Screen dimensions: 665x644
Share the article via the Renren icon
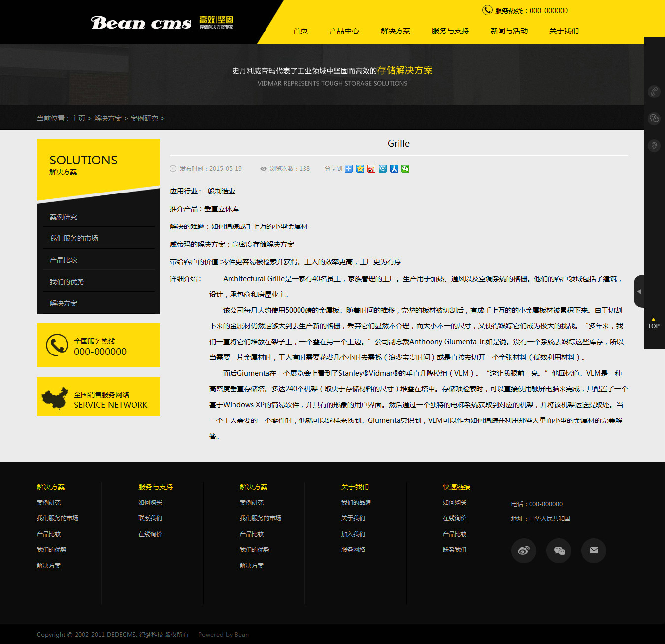(x=394, y=169)
